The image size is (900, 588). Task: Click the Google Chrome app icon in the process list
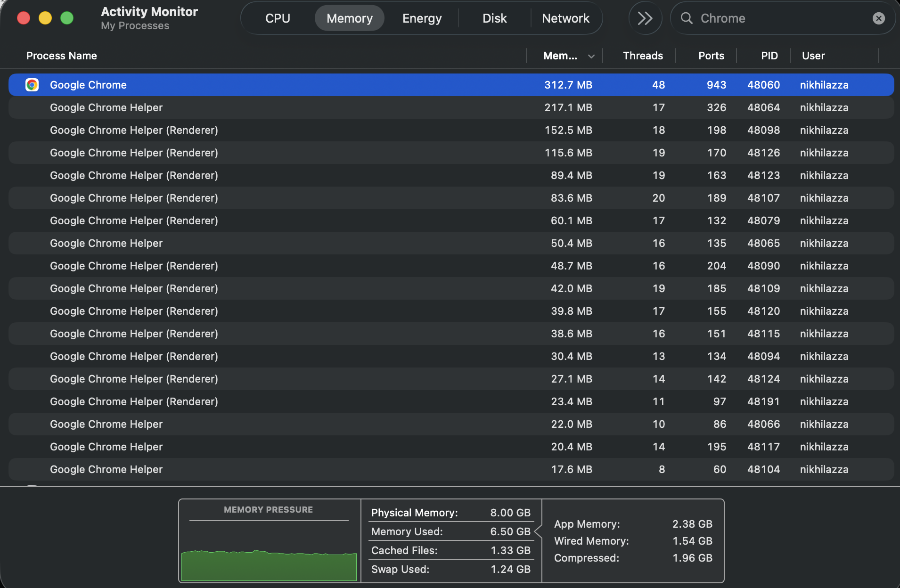tap(32, 85)
